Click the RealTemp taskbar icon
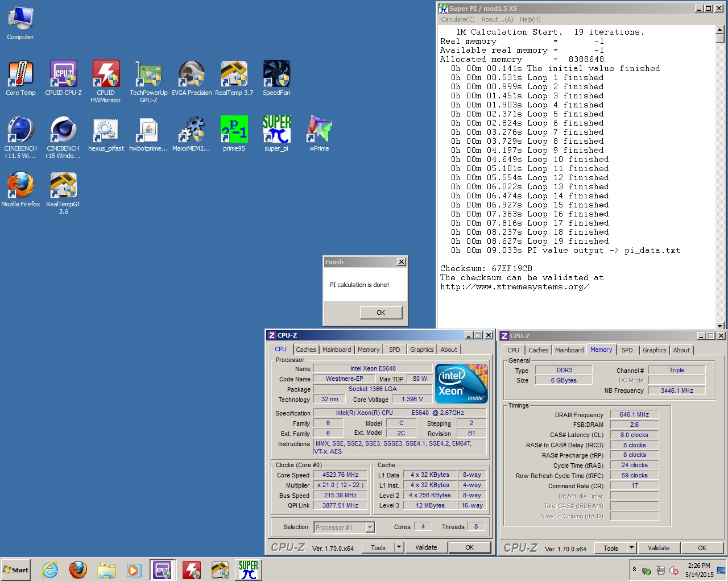 coord(220,570)
